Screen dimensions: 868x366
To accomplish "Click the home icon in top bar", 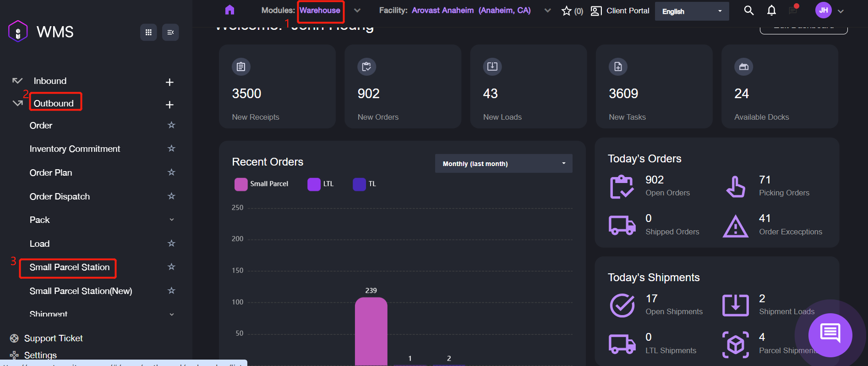I will [229, 10].
